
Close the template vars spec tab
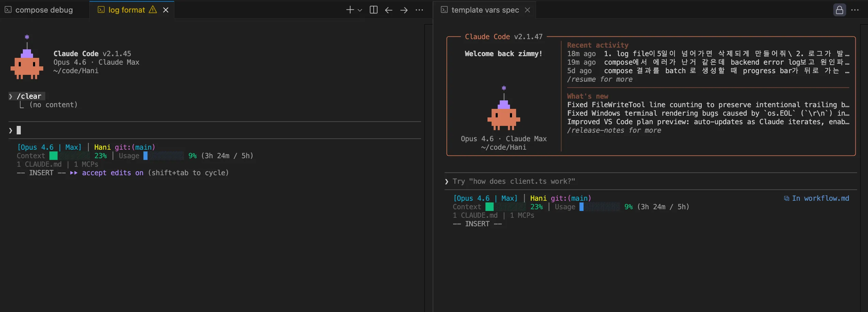tap(527, 10)
